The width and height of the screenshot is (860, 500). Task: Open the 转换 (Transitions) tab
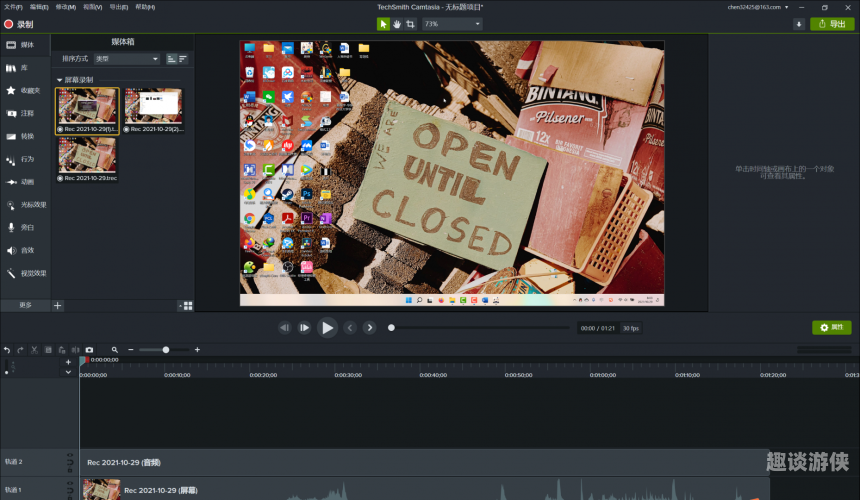tap(25, 137)
